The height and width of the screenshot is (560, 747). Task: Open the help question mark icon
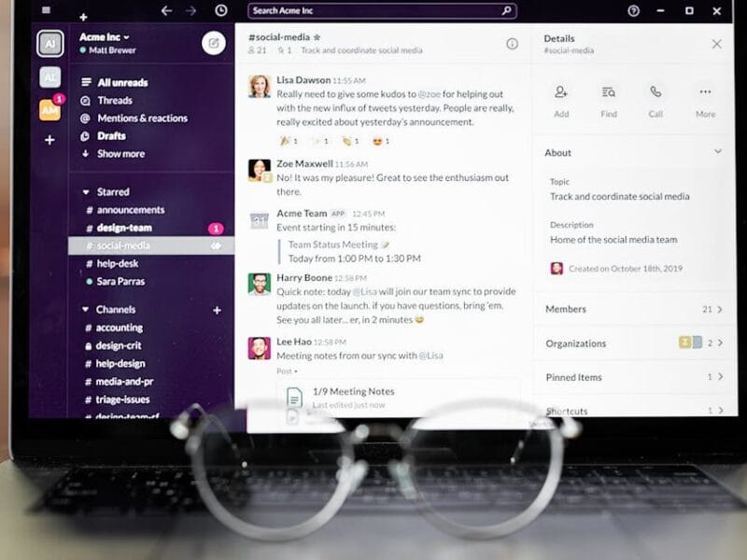(x=633, y=10)
